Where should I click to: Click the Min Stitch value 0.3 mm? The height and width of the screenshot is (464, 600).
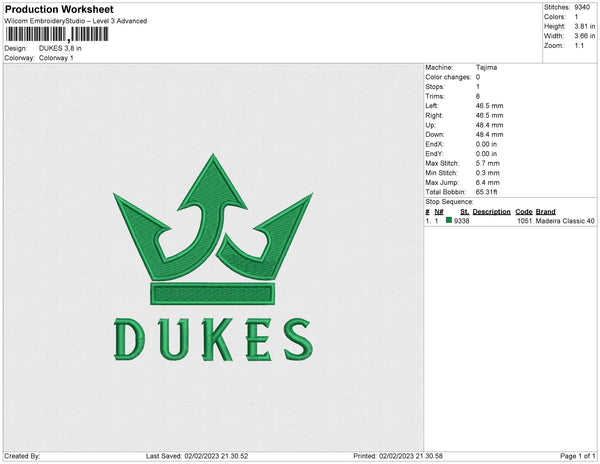pyautogui.click(x=488, y=173)
